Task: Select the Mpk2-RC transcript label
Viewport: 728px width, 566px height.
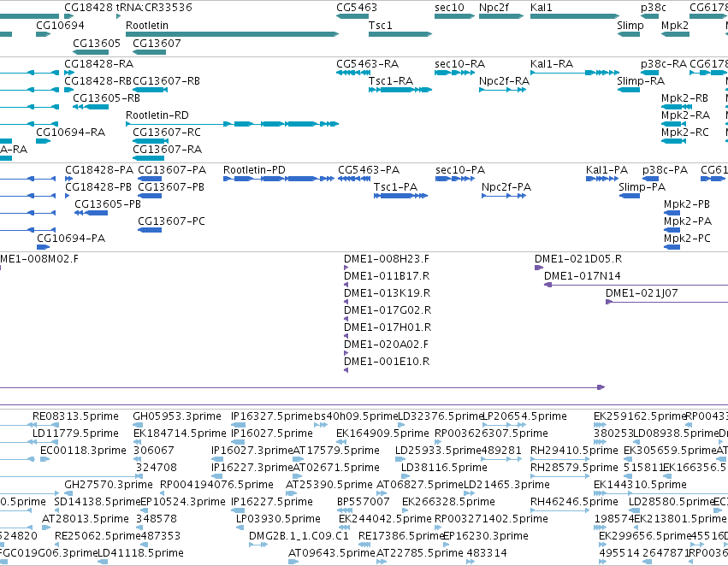Action: tap(685, 133)
